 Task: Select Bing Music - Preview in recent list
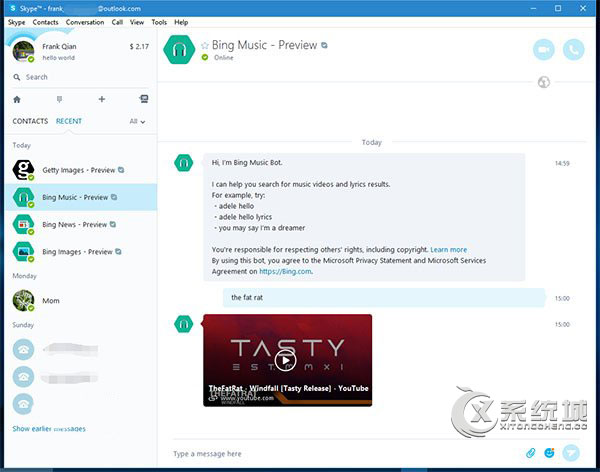pos(81,197)
